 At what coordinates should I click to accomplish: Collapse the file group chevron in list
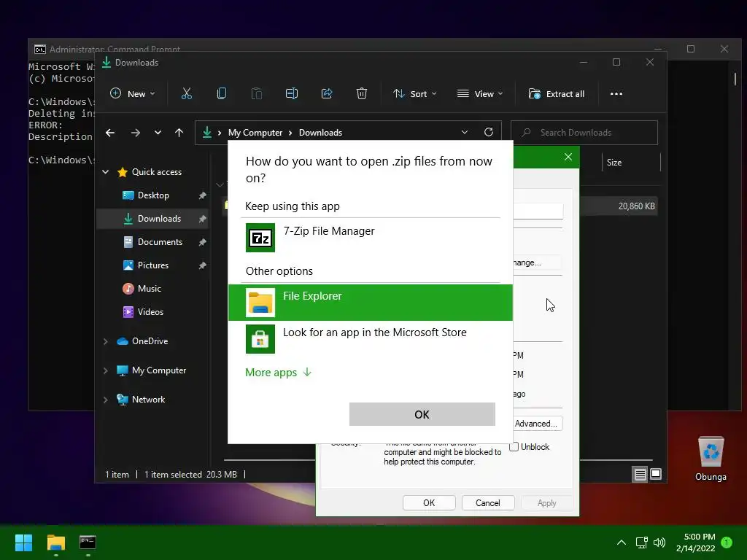[220, 184]
